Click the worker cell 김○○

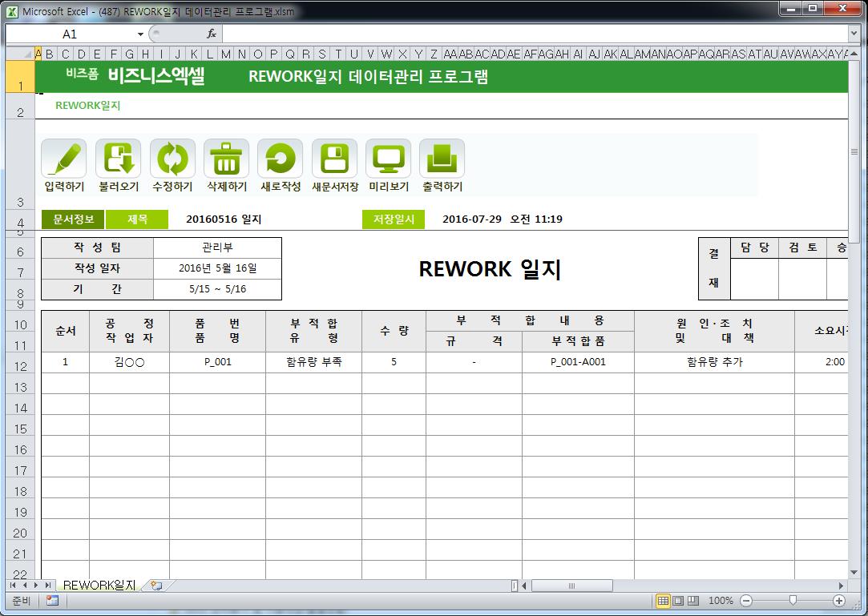[x=130, y=362]
